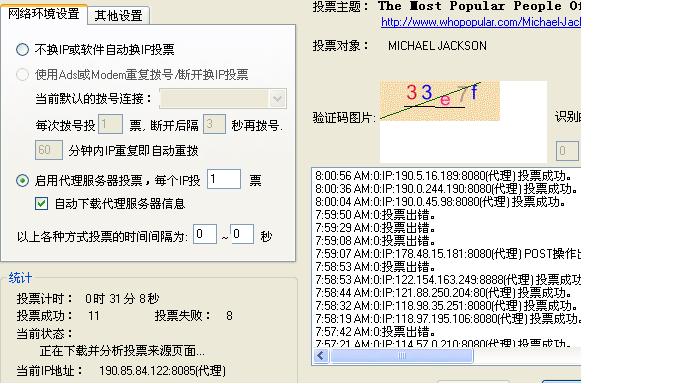Click the maximum time interval field

coord(242,234)
